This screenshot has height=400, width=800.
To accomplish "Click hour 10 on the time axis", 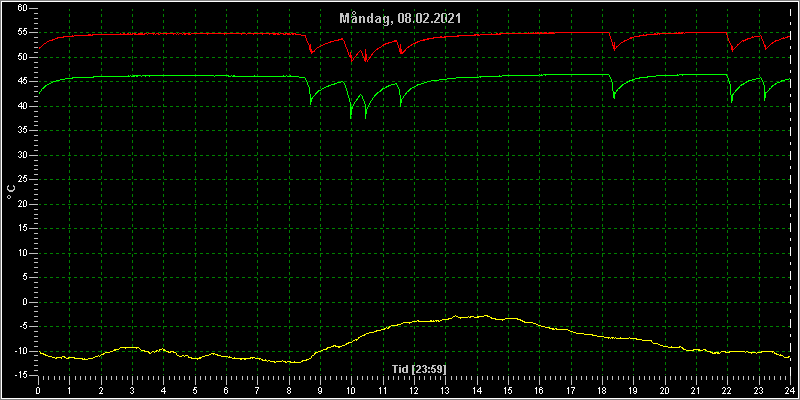I will click(351, 390).
